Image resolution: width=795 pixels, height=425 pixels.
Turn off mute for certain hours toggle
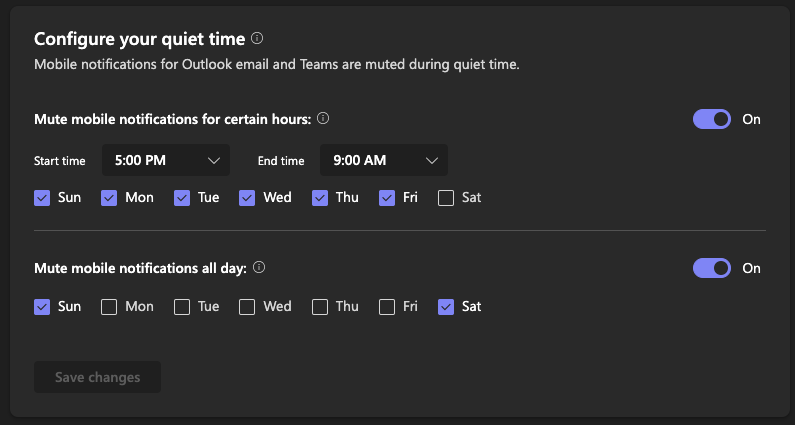pyautogui.click(x=712, y=119)
